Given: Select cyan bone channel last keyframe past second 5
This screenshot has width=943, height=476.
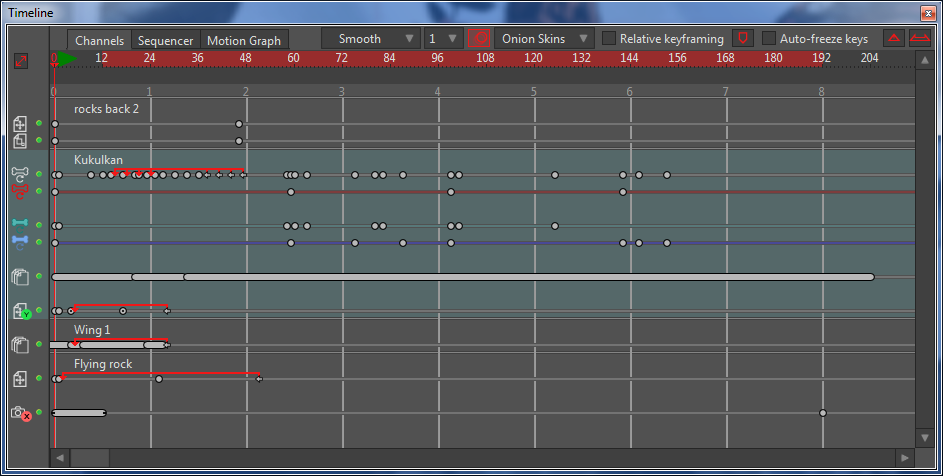Looking at the screenshot, I should (554, 226).
